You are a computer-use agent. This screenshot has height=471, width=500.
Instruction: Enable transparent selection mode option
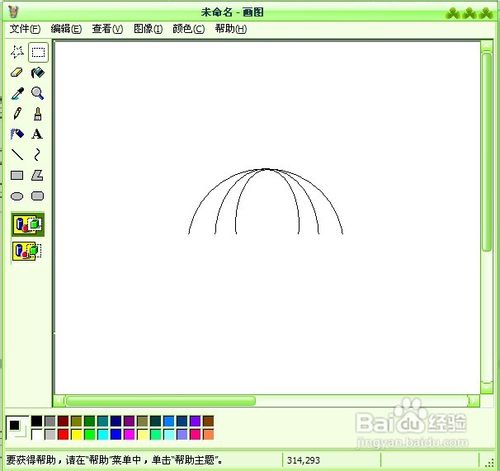(x=28, y=251)
